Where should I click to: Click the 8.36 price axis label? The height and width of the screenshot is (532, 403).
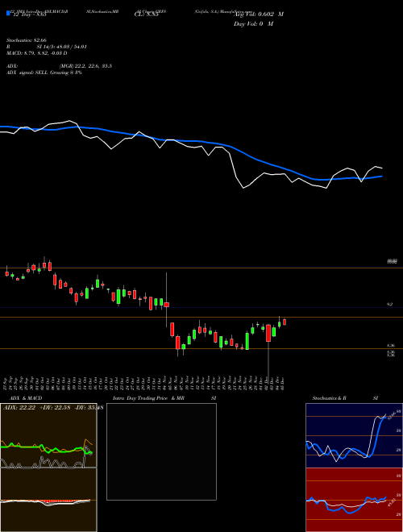click(391, 346)
